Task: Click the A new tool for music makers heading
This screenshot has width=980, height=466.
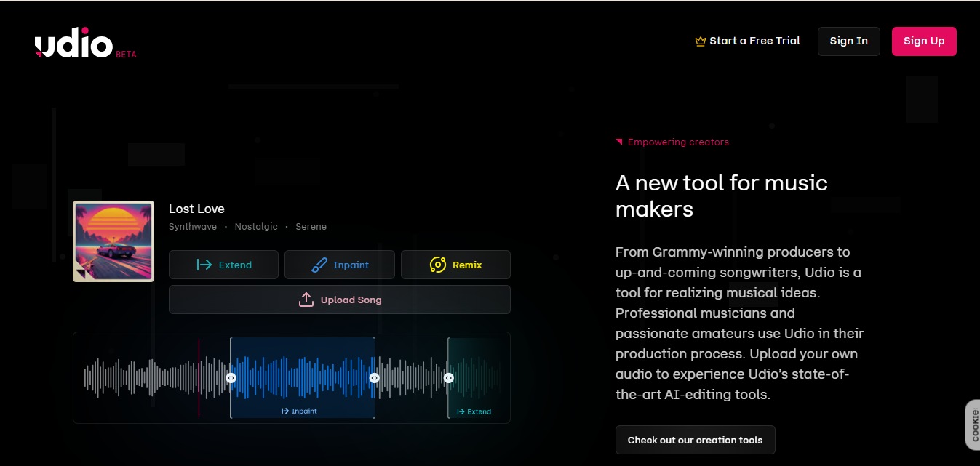Action: (x=722, y=196)
